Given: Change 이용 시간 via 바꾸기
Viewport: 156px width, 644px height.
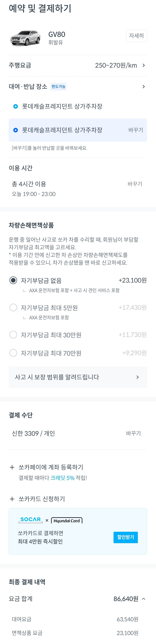Looking at the screenshot, I should click(135, 184).
